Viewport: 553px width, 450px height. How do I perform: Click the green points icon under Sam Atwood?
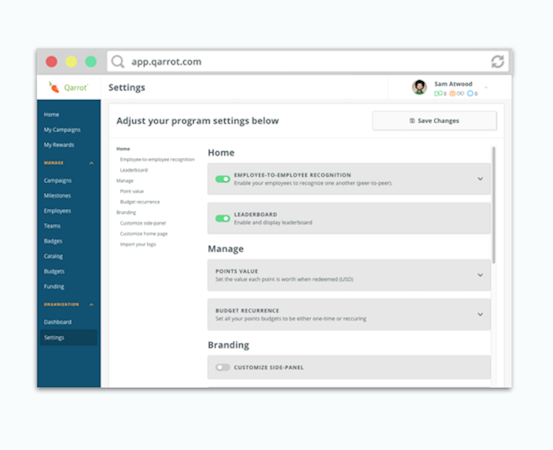438,93
